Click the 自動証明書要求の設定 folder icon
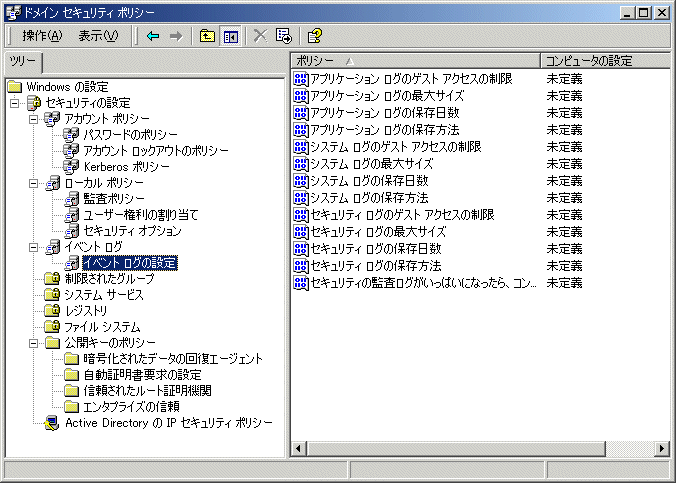Screen dimensions: 676x483 tap(71, 375)
